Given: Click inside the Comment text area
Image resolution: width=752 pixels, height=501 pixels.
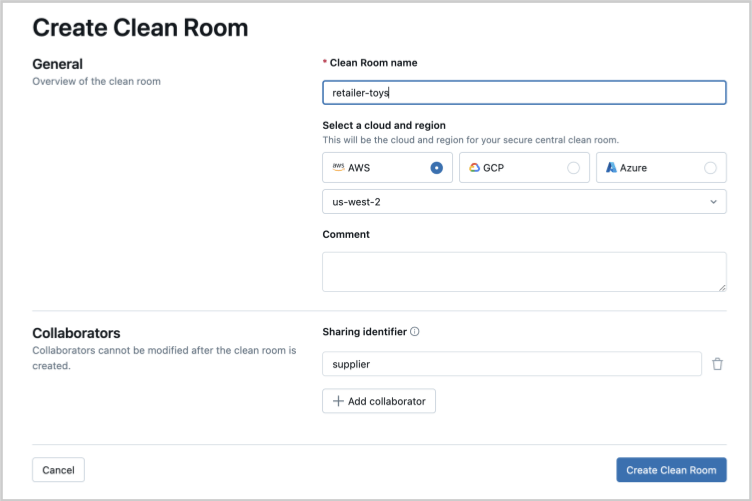Looking at the screenshot, I should pyautogui.click(x=524, y=272).
